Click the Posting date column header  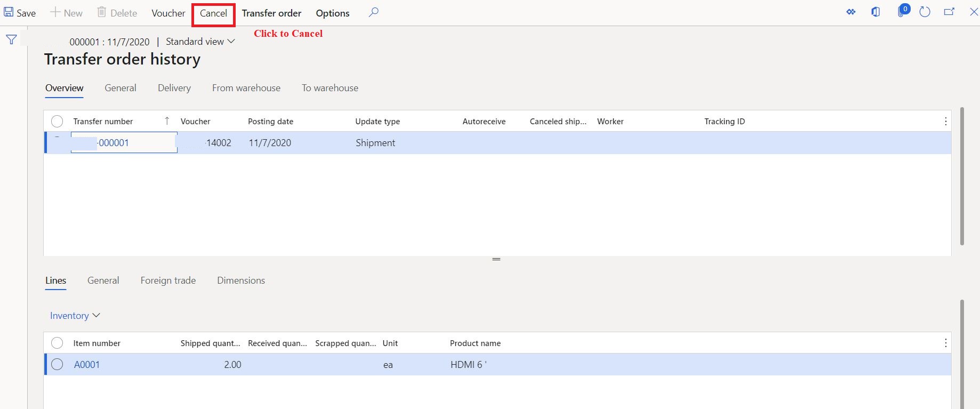pyautogui.click(x=271, y=122)
